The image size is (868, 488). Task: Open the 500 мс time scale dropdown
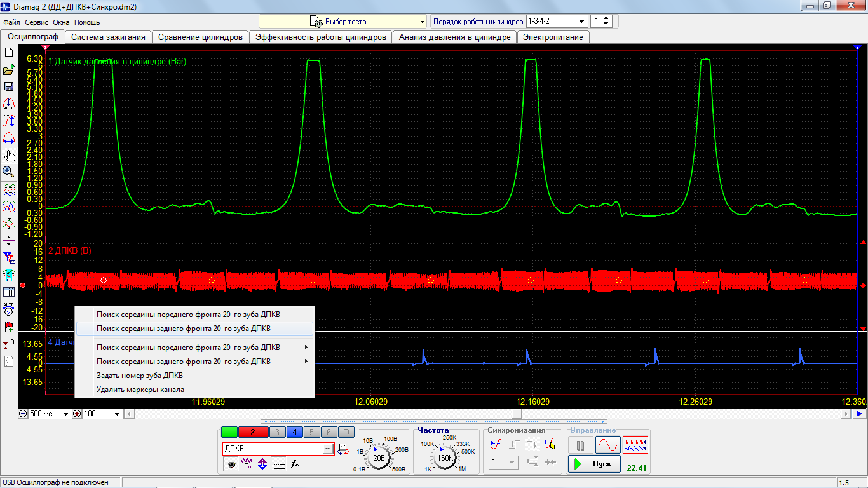65,414
